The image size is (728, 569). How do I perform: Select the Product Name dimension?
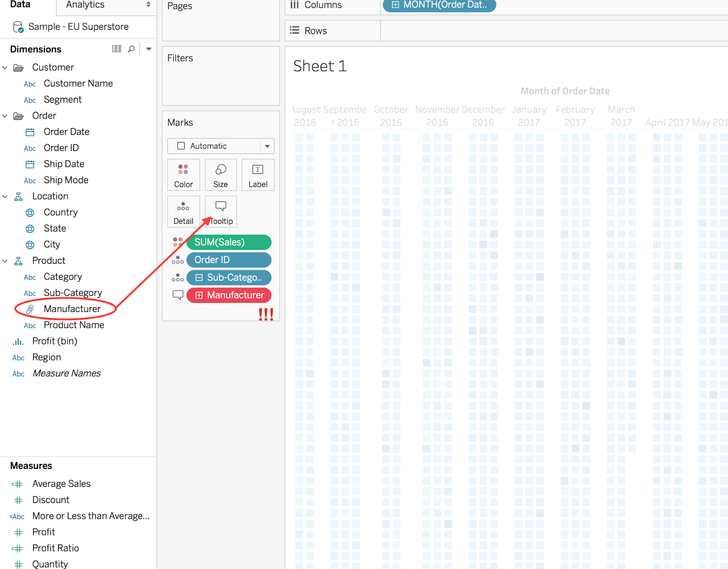tap(74, 325)
